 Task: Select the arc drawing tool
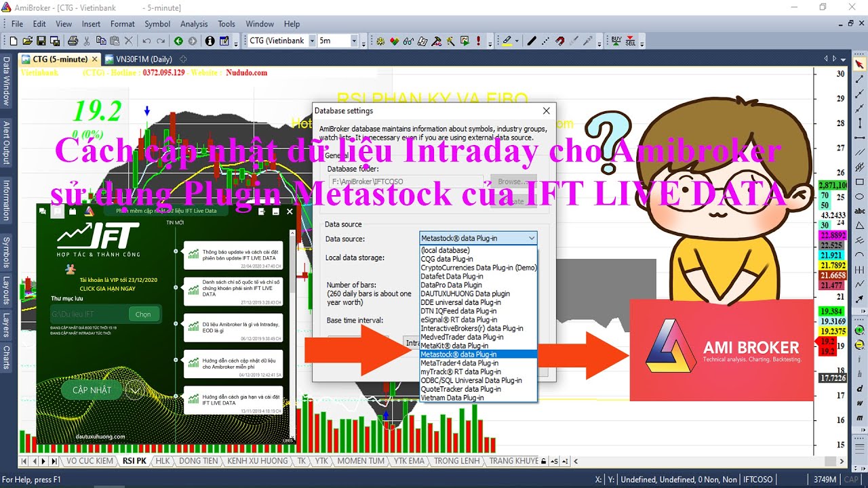[x=860, y=254]
